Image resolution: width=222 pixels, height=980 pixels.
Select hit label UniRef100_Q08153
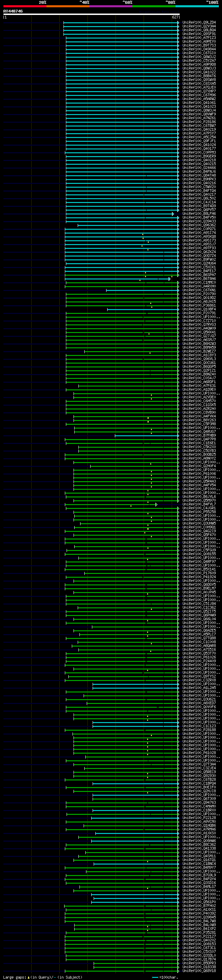click(199, 944)
